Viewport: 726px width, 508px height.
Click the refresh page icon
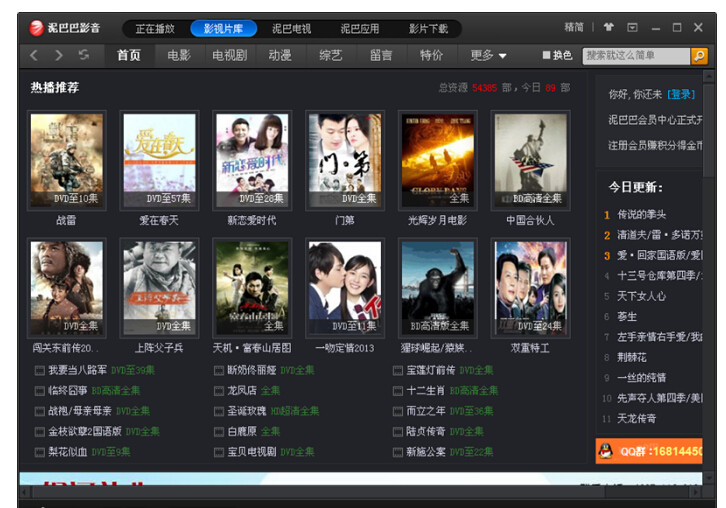click(x=84, y=55)
